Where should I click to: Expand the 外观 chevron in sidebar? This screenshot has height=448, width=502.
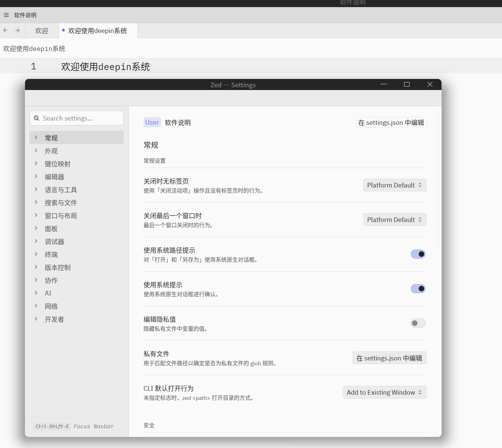click(36, 150)
